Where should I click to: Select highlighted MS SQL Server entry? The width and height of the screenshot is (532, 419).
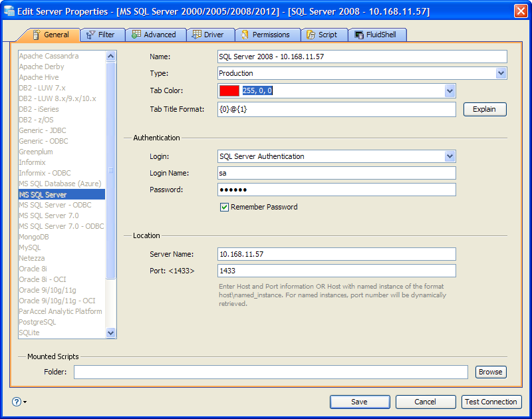click(x=61, y=194)
